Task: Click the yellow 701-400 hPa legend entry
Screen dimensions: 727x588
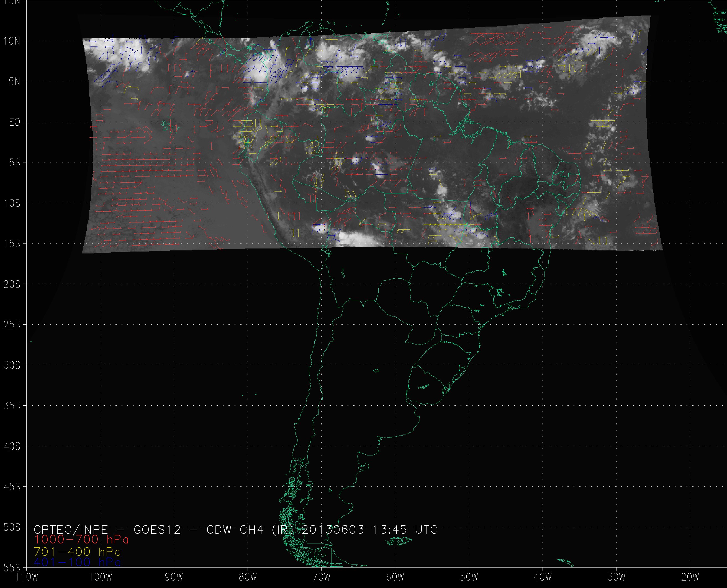Action: (x=77, y=552)
